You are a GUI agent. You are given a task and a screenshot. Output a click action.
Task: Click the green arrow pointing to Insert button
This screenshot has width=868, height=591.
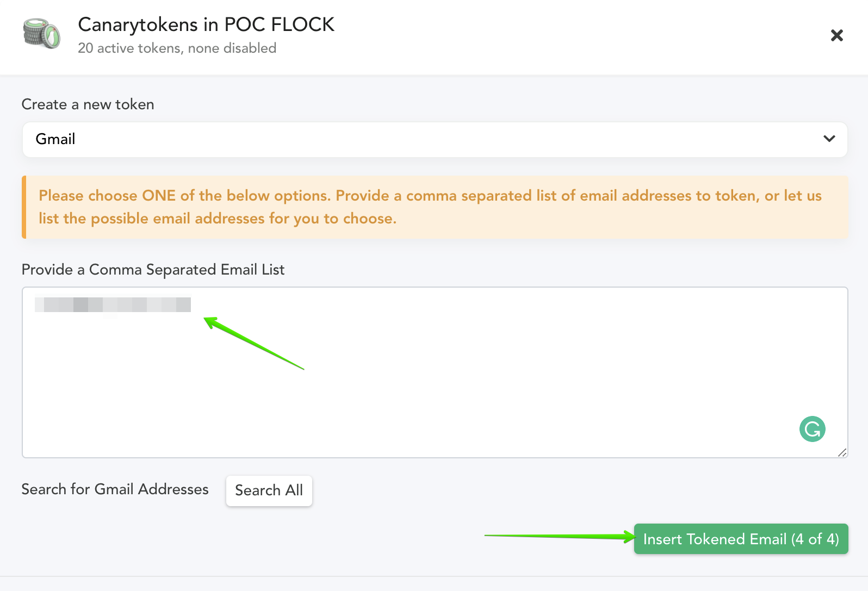coord(560,537)
